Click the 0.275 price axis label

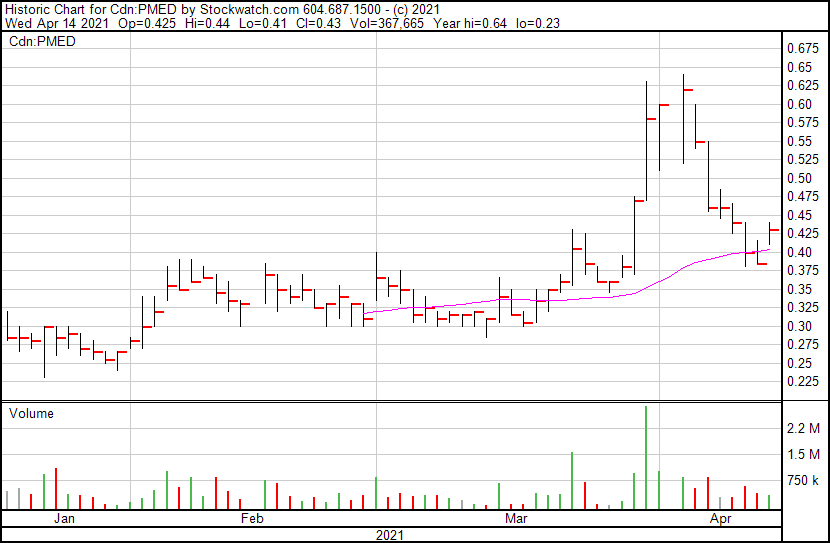[x=803, y=345]
